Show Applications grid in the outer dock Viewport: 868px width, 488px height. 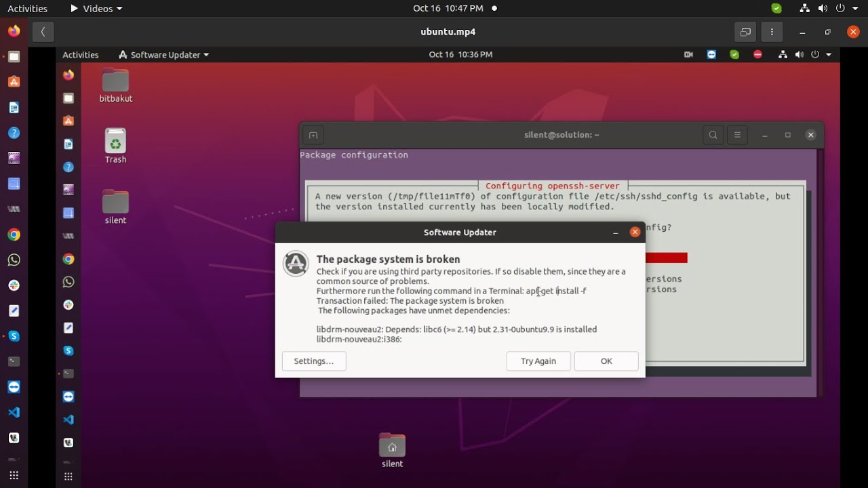(x=14, y=475)
